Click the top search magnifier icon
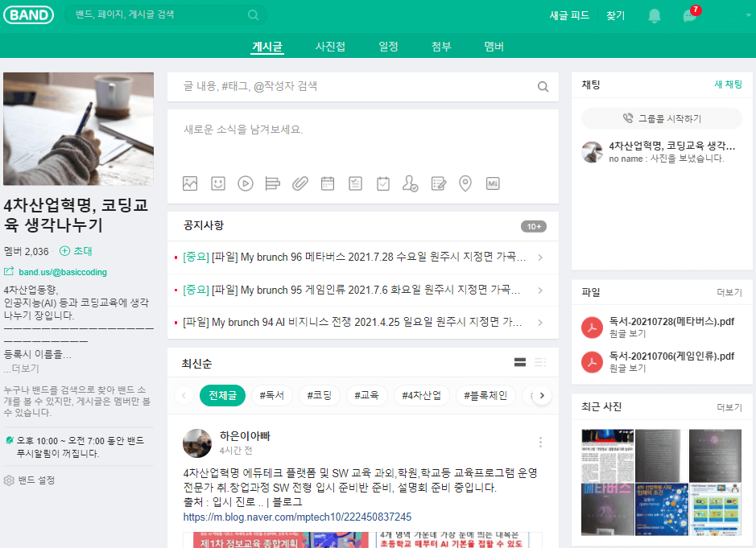This screenshot has height=548, width=756. click(x=253, y=15)
